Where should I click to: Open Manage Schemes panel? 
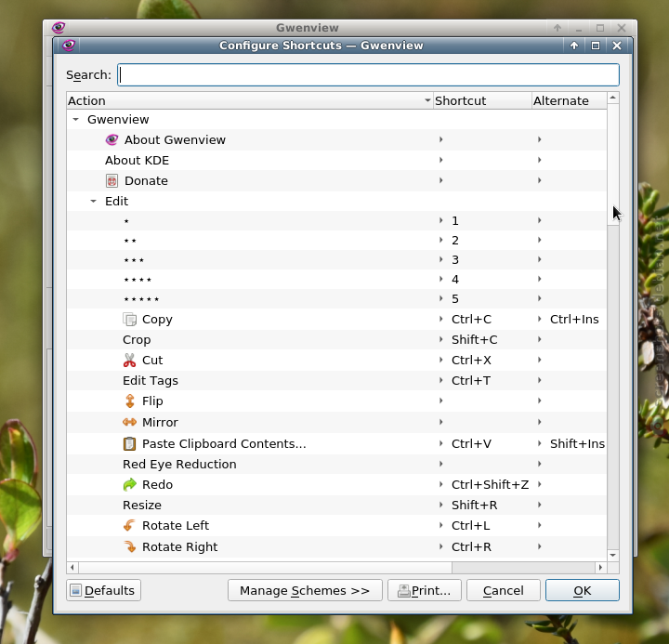coord(305,590)
